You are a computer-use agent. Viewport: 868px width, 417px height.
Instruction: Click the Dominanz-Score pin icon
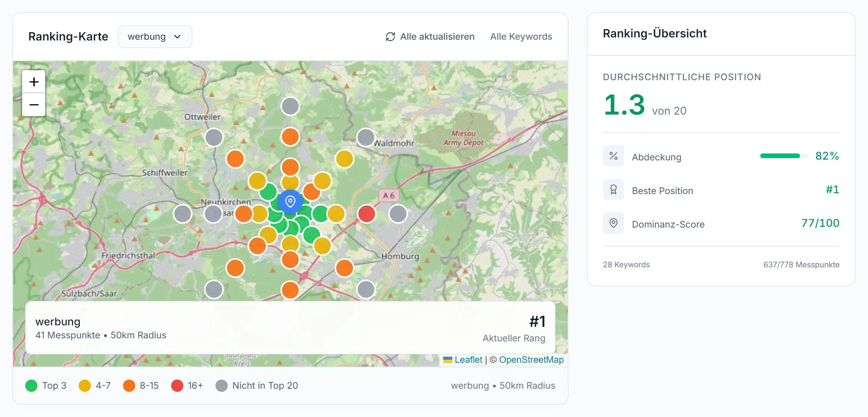614,223
